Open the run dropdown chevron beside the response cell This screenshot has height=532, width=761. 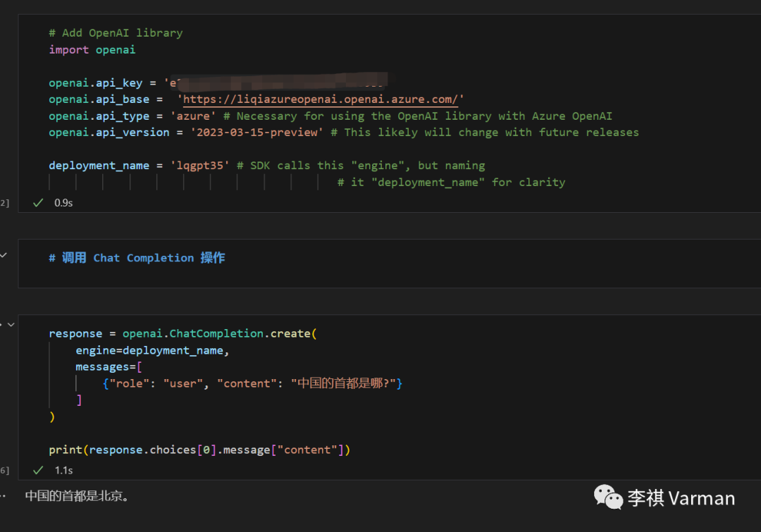[11, 324]
